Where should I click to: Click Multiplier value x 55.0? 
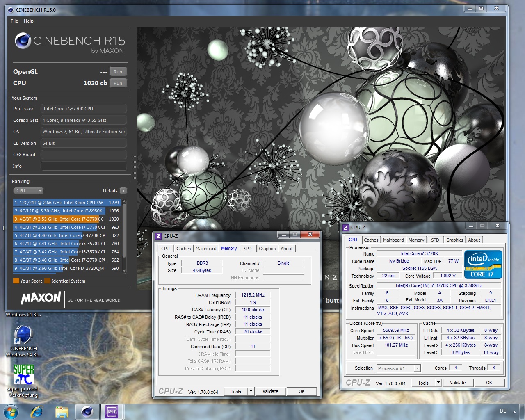(396, 338)
